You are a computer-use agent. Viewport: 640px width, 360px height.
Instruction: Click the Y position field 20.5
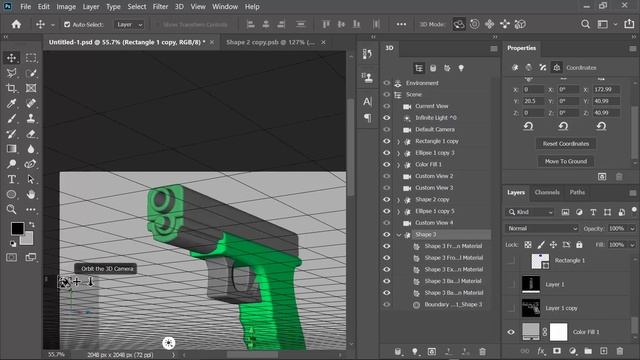[533, 101]
